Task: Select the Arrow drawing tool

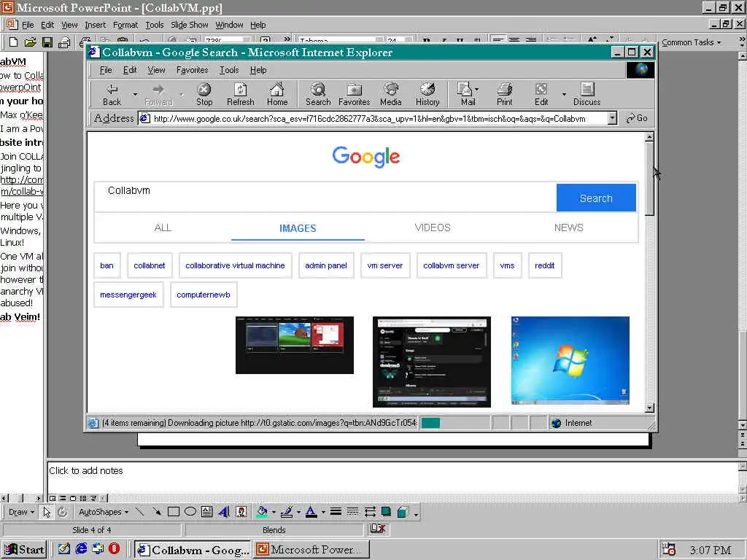Action: tap(156, 512)
